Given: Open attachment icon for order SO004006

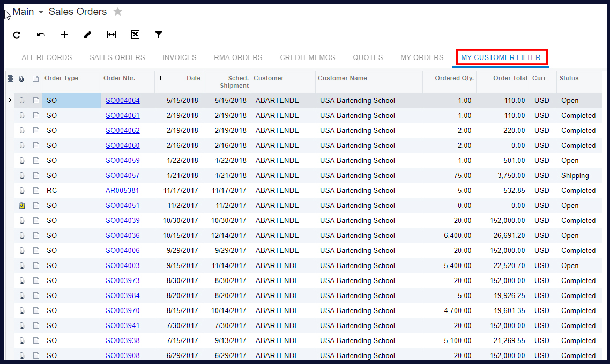Looking at the screenshot, I should [x=22, y=250].
